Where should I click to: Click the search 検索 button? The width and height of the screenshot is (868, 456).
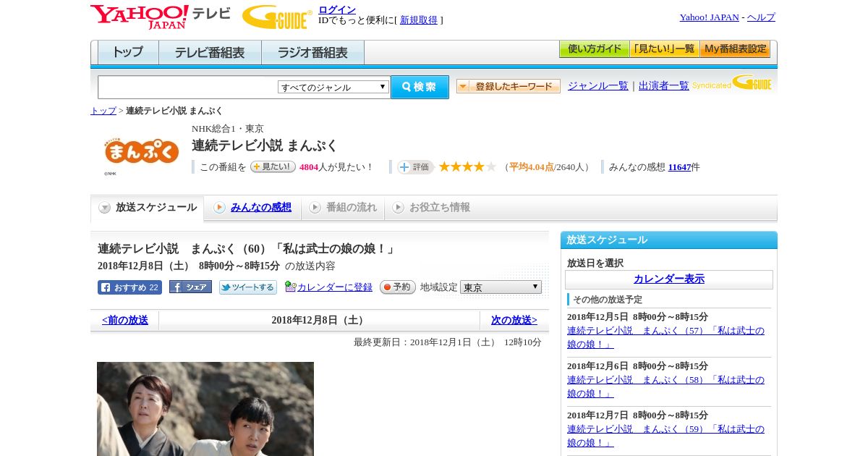click(420, 87)
